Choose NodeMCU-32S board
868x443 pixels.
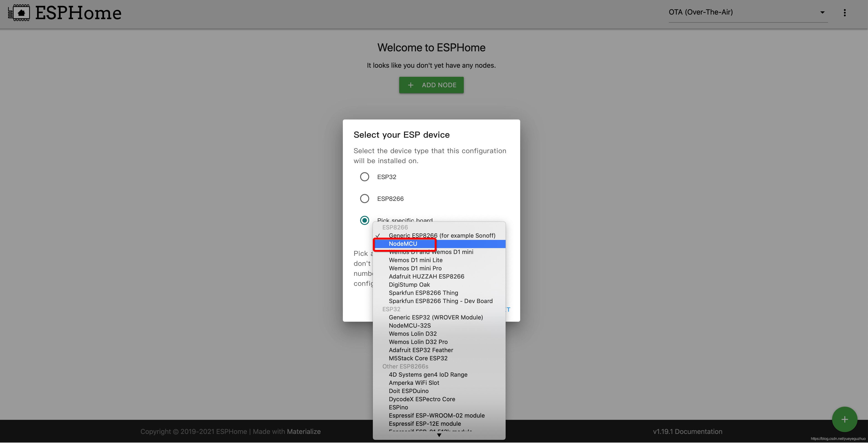439,326
